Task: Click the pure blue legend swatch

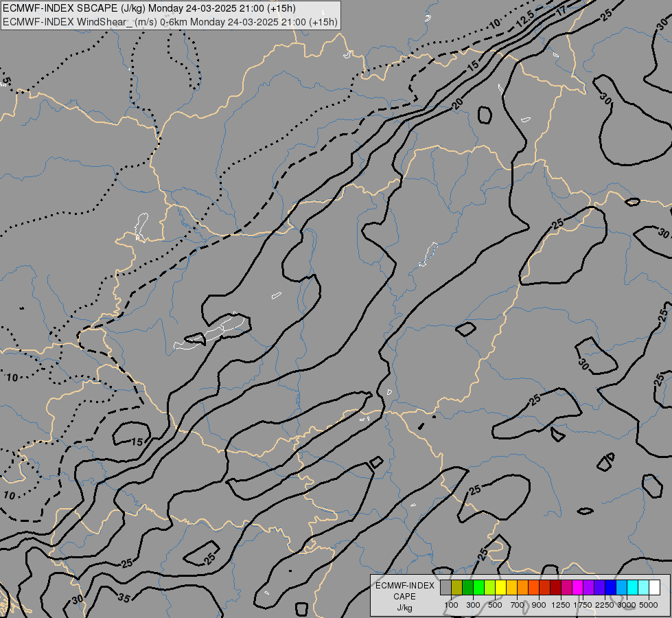Action: 611,588
